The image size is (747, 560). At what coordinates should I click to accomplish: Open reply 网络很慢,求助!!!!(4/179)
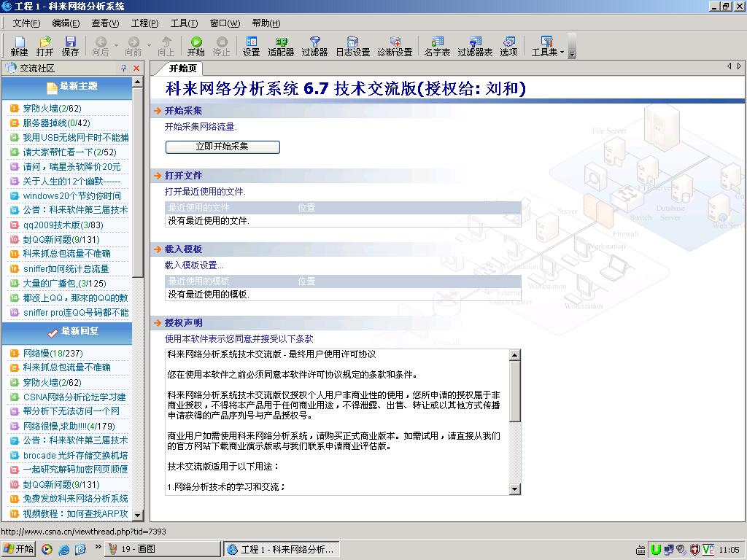[69, 426]
